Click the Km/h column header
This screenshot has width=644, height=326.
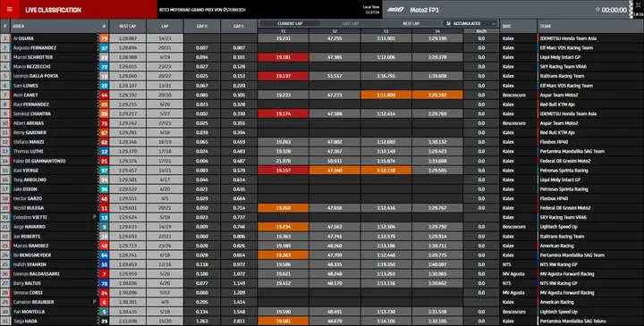481,31
